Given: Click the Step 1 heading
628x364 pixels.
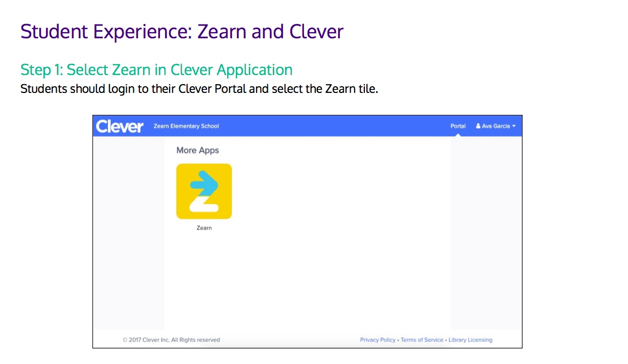Looking at the screenshot, I should pyautogui.click(x=156, y=69).
